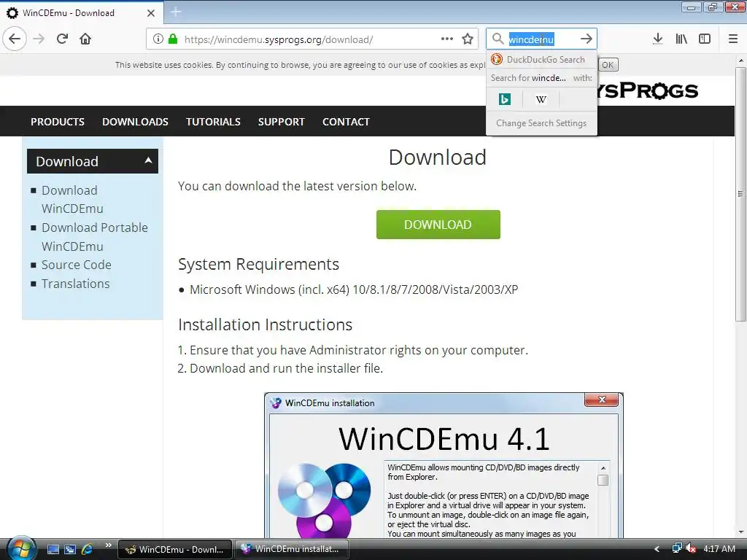Image resolution: width=747 pixels, height=560 pixels.
Task: Click Switch between windows quick launch icon
Action: coord(70,549)
